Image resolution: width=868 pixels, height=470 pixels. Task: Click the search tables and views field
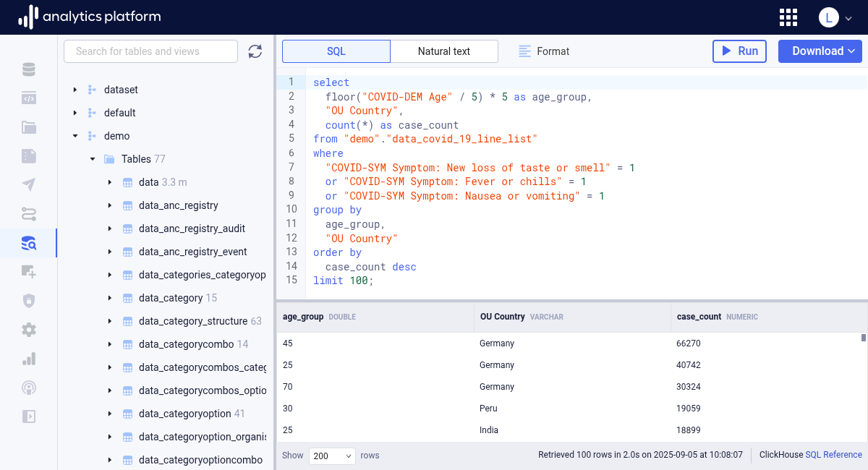click(x=150, y=51)
